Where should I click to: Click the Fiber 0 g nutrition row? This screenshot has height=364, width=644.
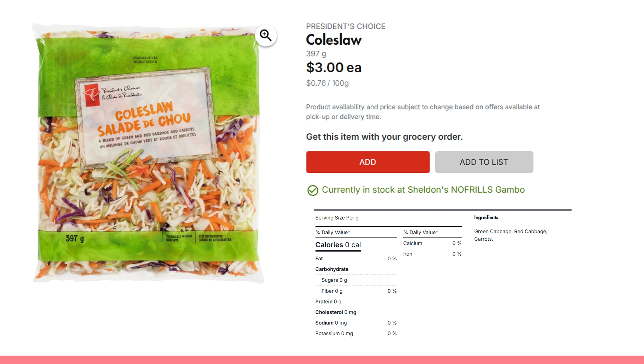332,291
